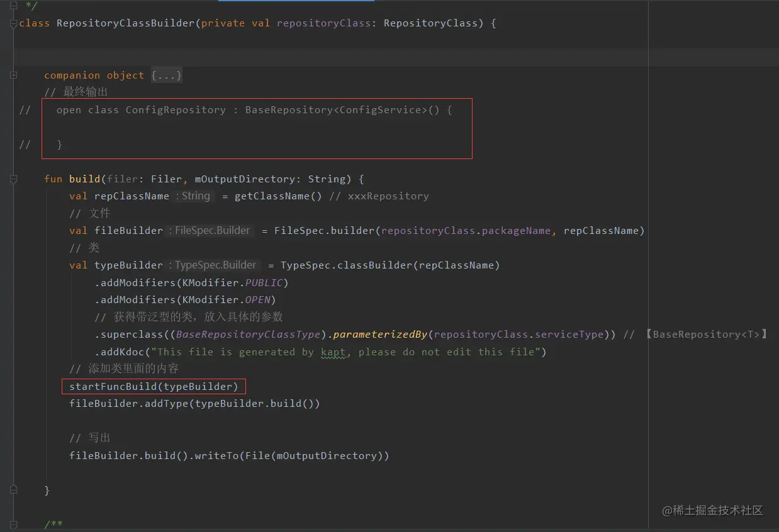The height and width of the screenshot is (532, 779).
Task: Click the TypeSpec.classBuilder call
Action: (347, 265)
